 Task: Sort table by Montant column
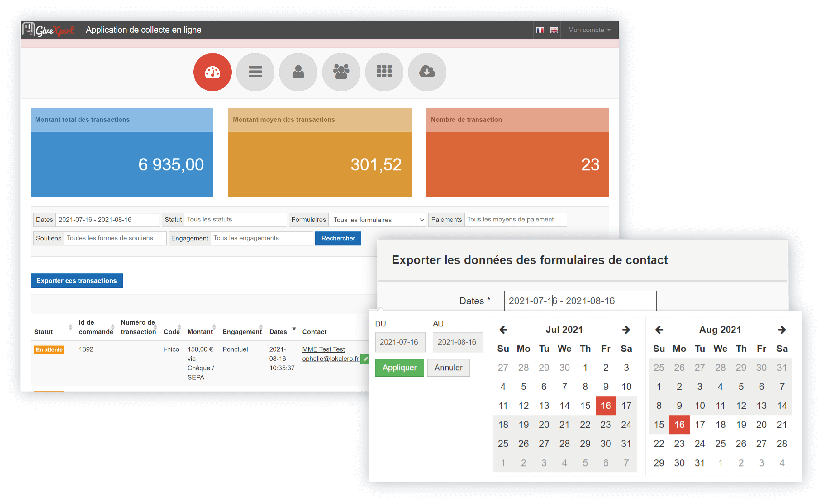tap(214, 327)
